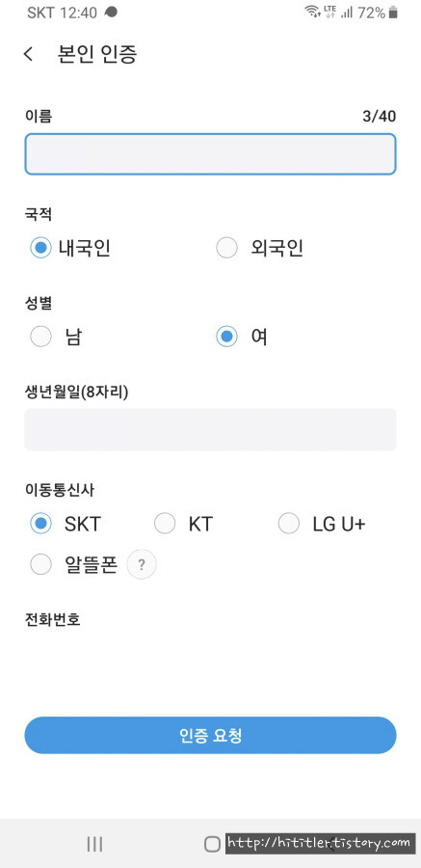This screenshot has width=421, height=868.
Task: Tap the 인증 요청 button
Action: 210,735
